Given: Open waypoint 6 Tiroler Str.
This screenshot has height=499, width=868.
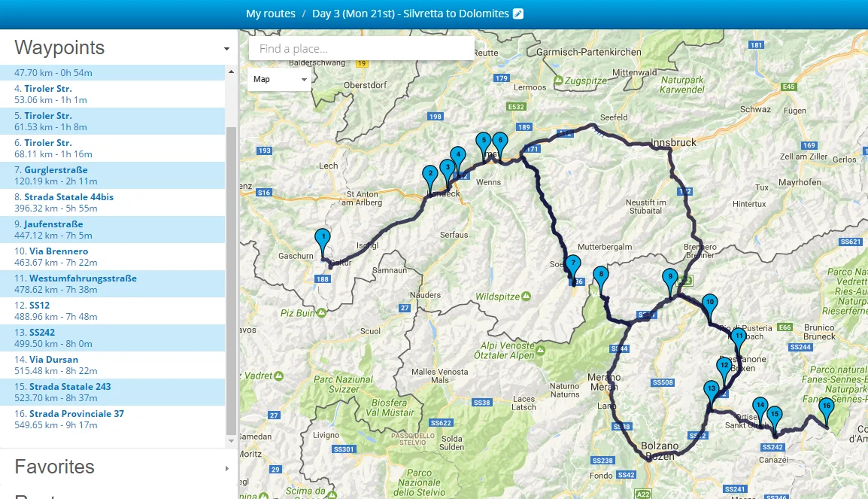Looking at the screenshot, I should pyautogui.click(x=112, y=148).
